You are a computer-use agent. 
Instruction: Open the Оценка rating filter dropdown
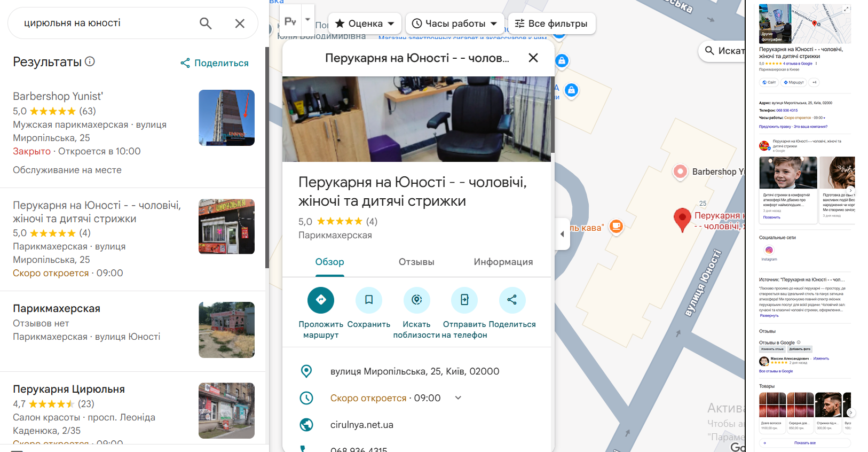(x=365, y=24)
